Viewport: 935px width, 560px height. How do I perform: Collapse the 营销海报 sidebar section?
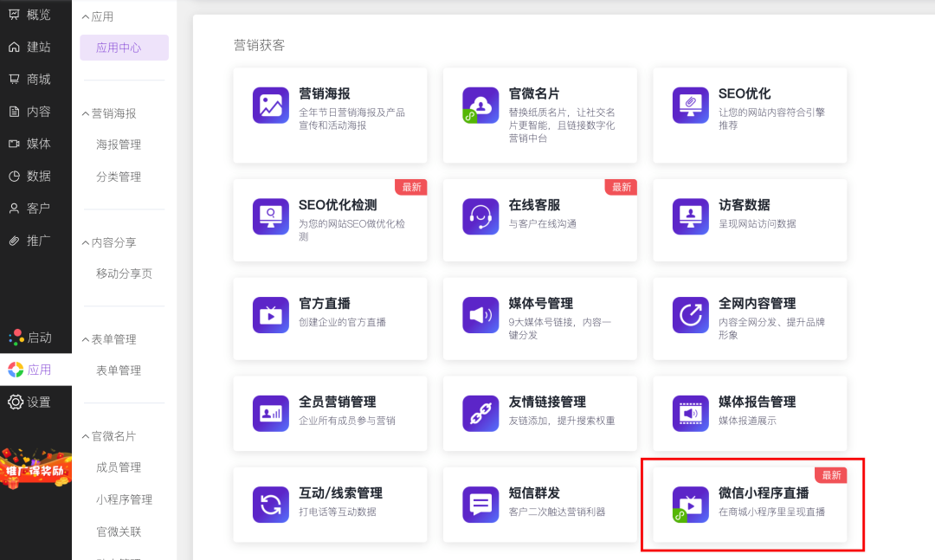pyautogui.click(x=108, y=113)
